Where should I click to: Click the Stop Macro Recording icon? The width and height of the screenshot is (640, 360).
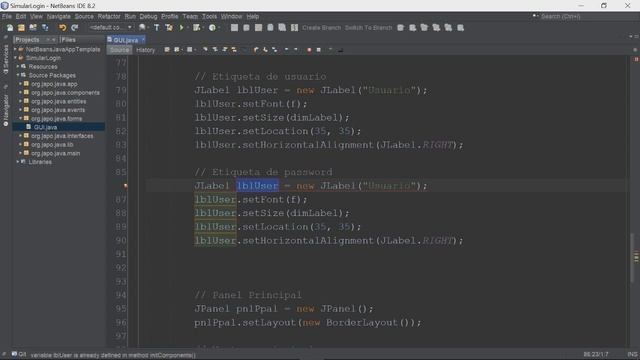(x=318, y=50)
